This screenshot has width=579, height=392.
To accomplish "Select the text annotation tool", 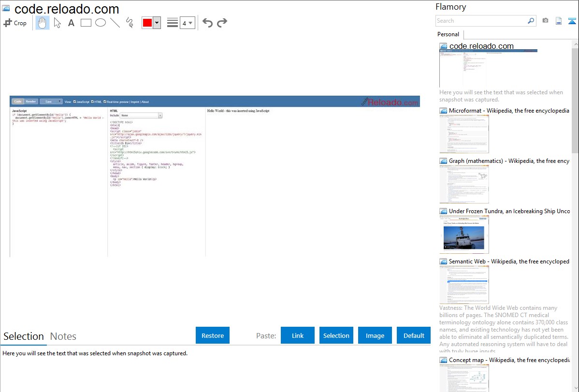I will coord(71,23).
